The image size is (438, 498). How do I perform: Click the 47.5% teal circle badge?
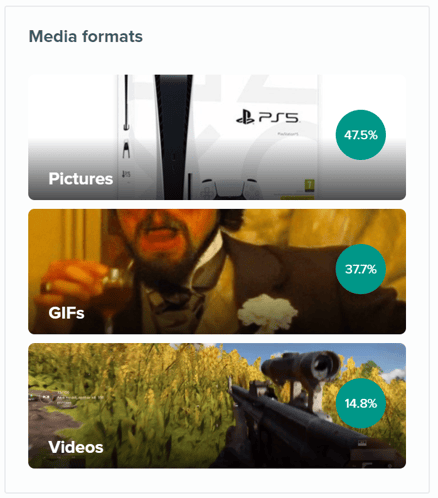coord(361,135)
